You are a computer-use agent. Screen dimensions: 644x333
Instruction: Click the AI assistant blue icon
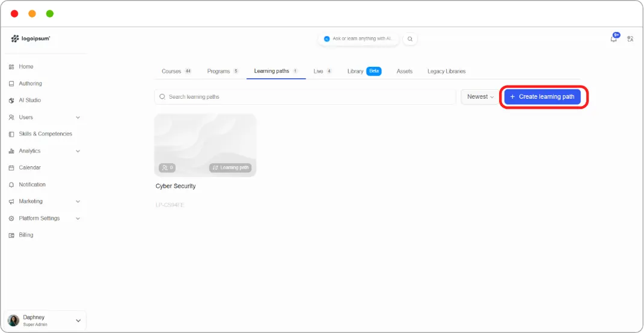point(327,39)
